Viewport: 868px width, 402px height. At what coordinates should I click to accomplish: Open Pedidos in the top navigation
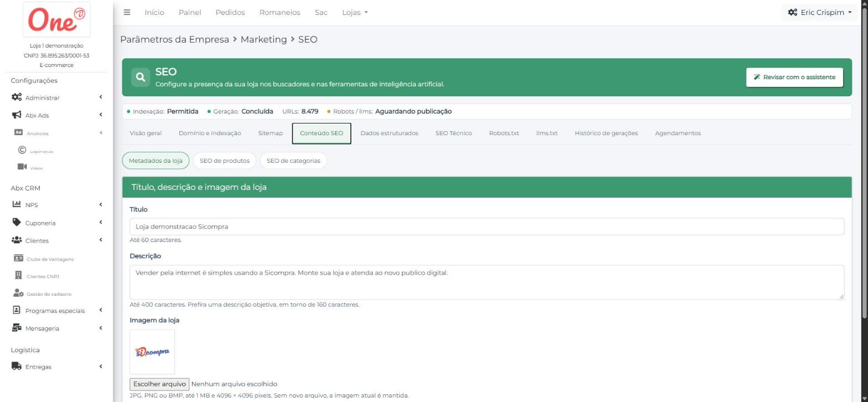(230, 12)
